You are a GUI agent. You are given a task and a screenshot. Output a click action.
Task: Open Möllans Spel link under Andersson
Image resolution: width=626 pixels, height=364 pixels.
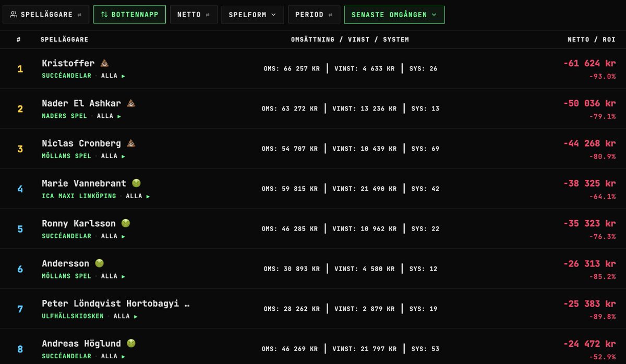click(x=67, y=276)
